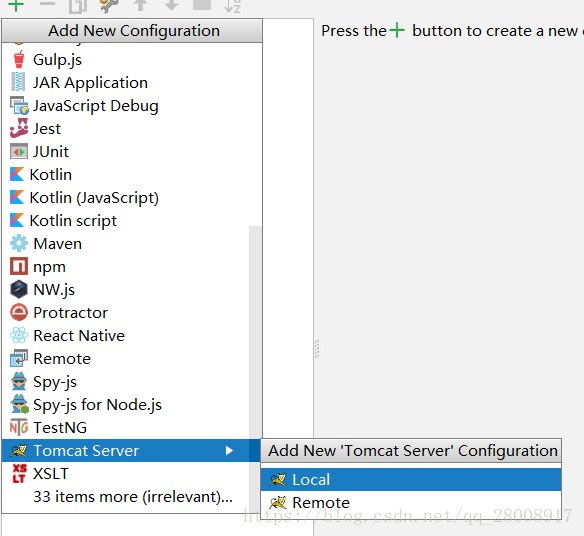
Task: Click the JavaScript Debug icon
Action: [19, 105]
